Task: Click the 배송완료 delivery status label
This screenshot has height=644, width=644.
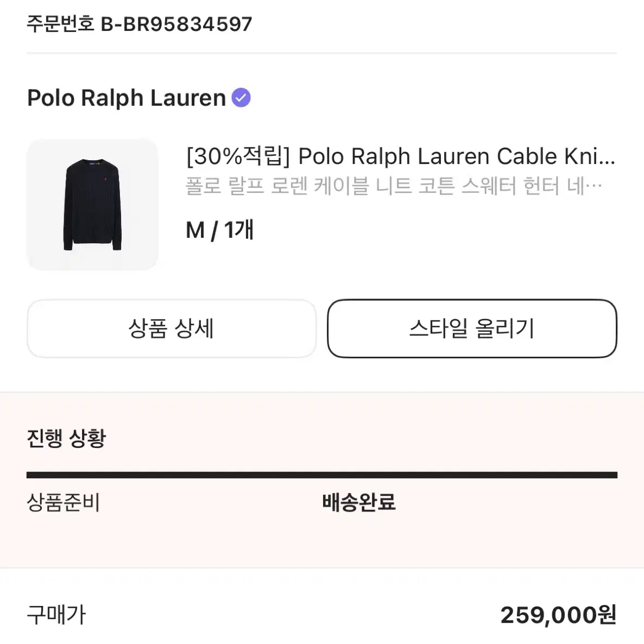Action: click(x=359, y=502)
